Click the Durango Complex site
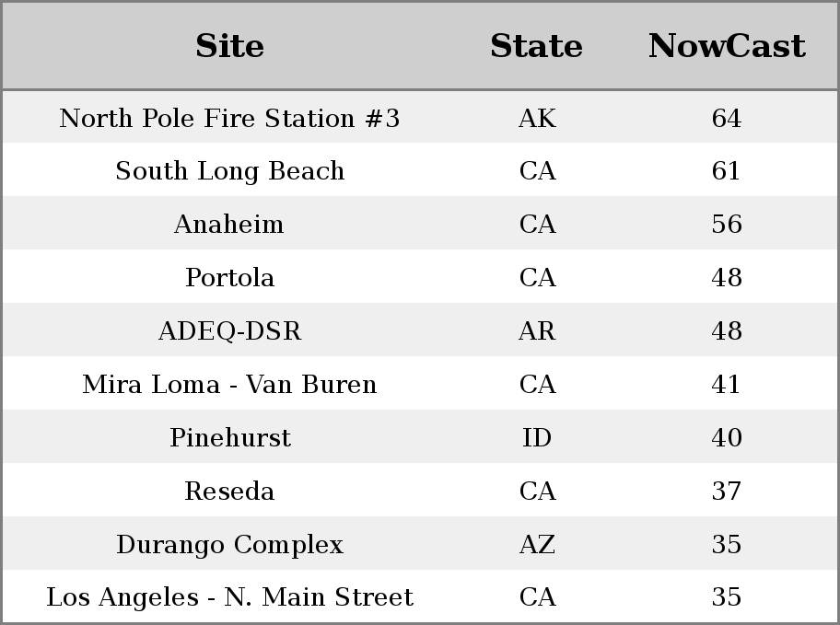The width and height of the screenshot is (840, 625). point(230,545)
